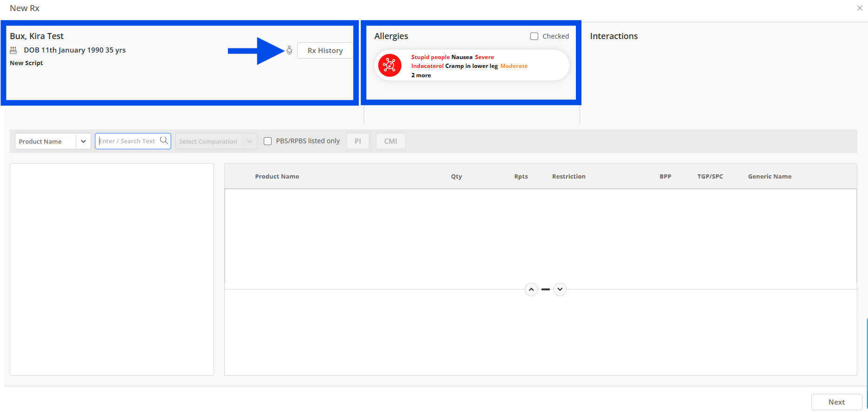
Task: Show the 2 more allergies
Action: [x=421, y=75]
